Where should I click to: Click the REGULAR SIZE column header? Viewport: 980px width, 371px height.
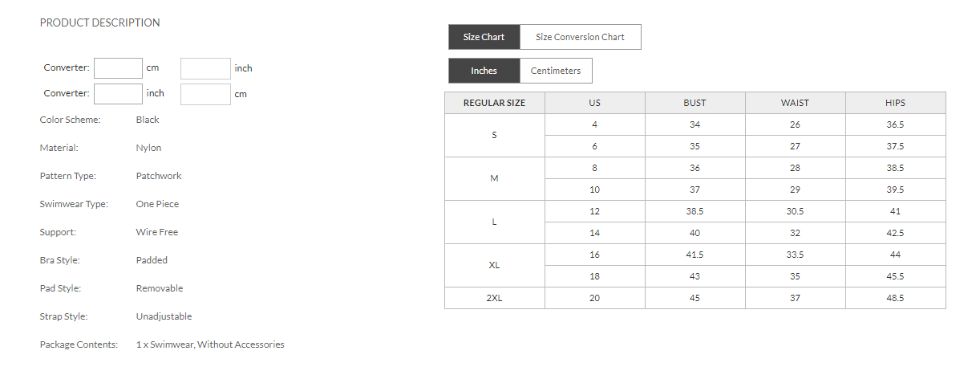click(x=495, y=103)
